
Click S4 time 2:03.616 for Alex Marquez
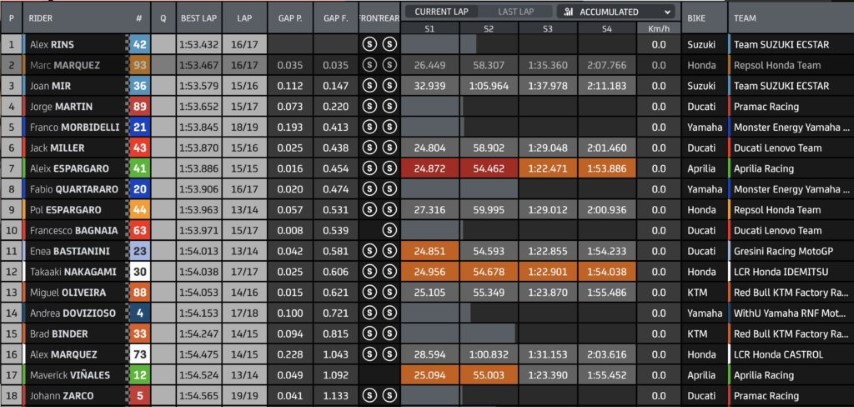coord(607,355)
